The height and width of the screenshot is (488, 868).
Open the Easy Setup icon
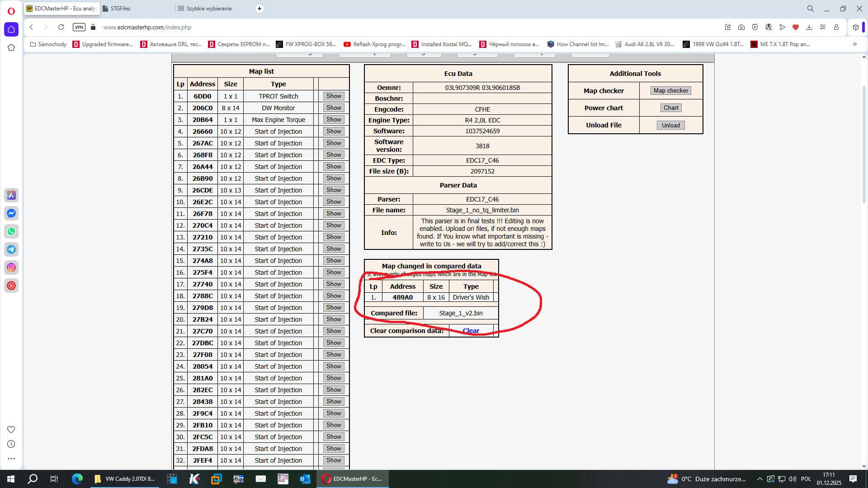point(823,27)
